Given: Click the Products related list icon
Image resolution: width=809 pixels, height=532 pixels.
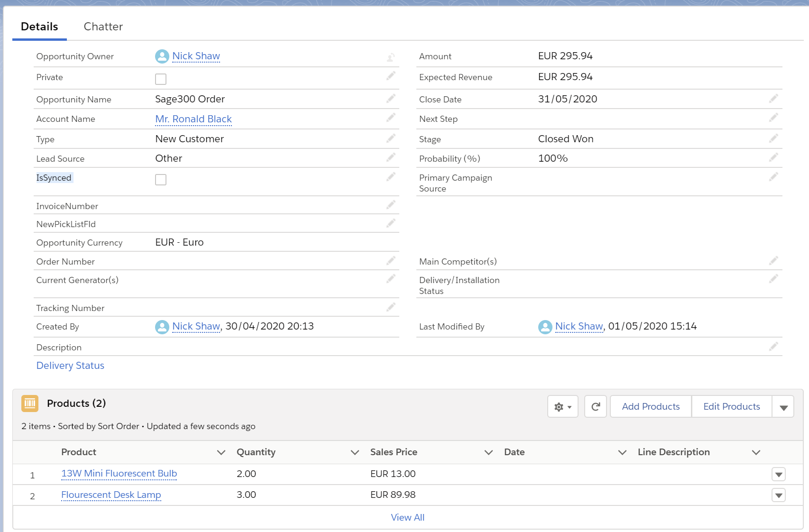Looking at the screenshot, I should [x=30, y=404].
